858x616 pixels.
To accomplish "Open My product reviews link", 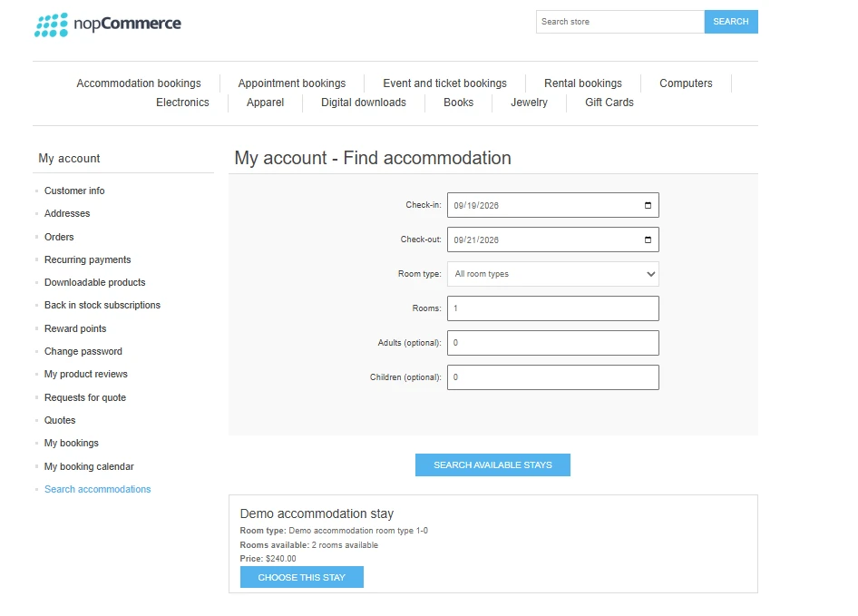I will (86, 374).
